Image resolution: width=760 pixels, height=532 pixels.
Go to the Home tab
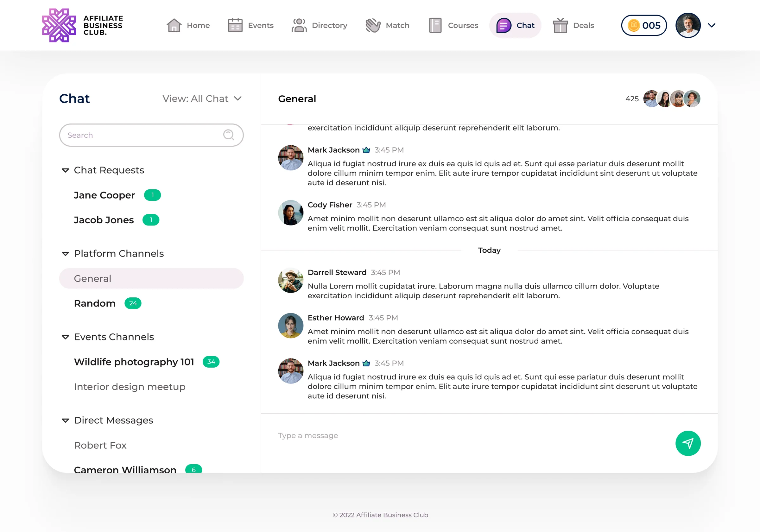pyautogui.click(x=188, y=25)
